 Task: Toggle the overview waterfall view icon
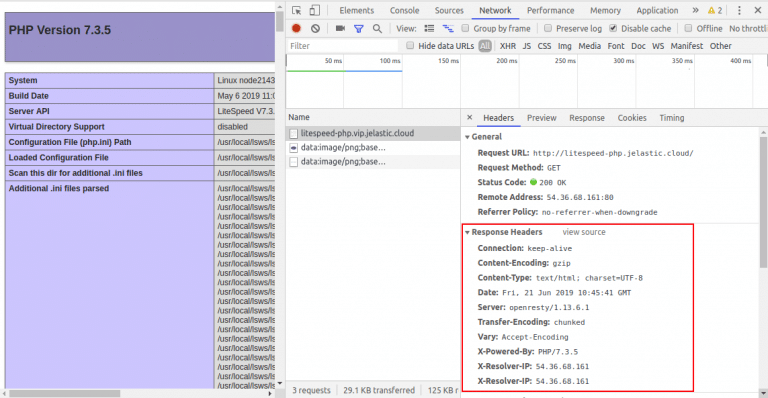(x=448, y=28)
